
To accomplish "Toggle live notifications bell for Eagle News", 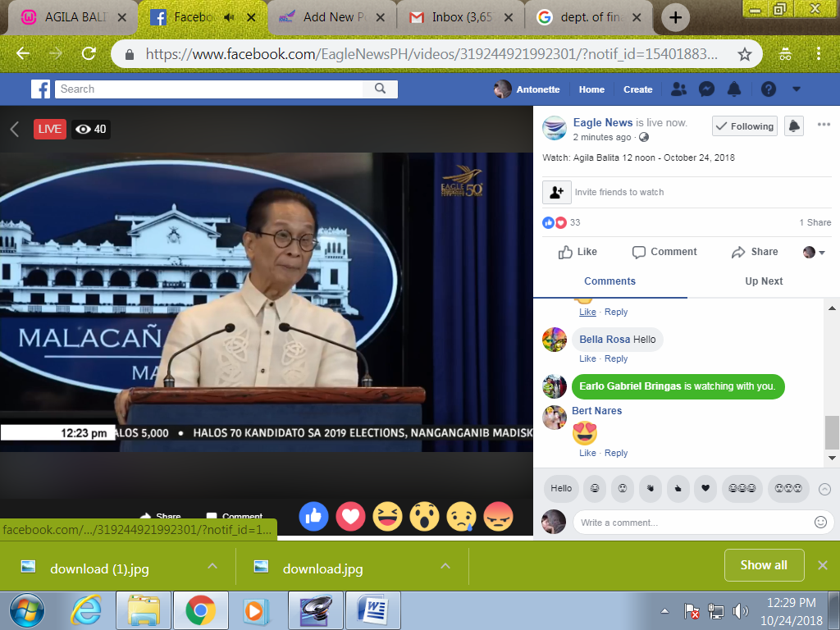I will [x=793, y=126].
